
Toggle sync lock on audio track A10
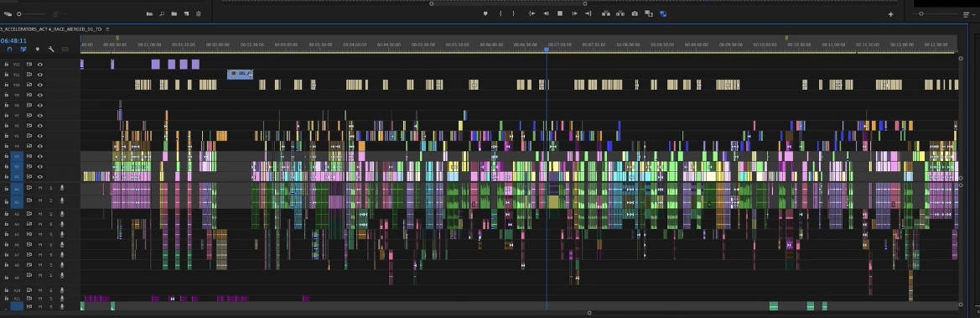tap(29, 290)
